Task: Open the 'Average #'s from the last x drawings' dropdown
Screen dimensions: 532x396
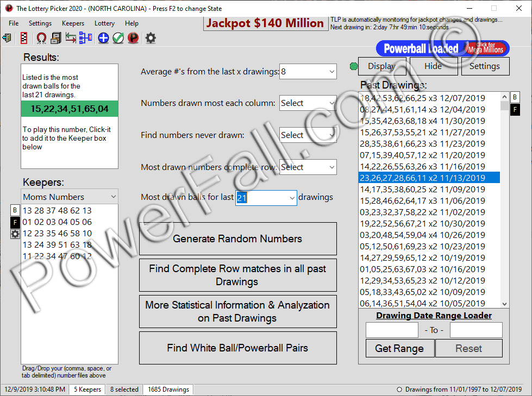Action: click(x=308, y=72)
